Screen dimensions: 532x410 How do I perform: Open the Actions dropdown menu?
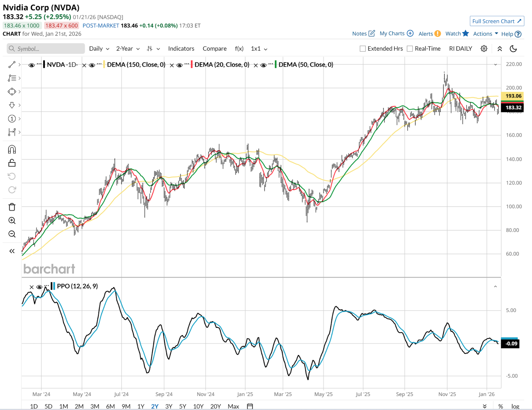(x=485, y=34)
